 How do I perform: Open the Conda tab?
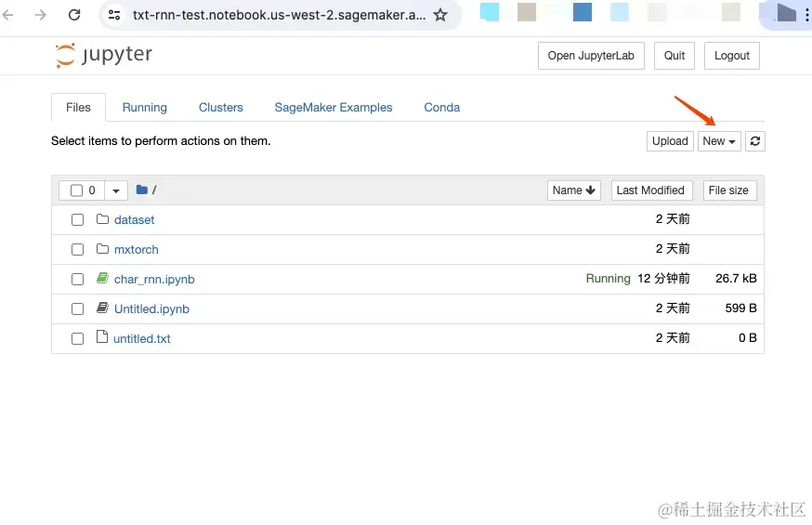click(x=441, y=107)
